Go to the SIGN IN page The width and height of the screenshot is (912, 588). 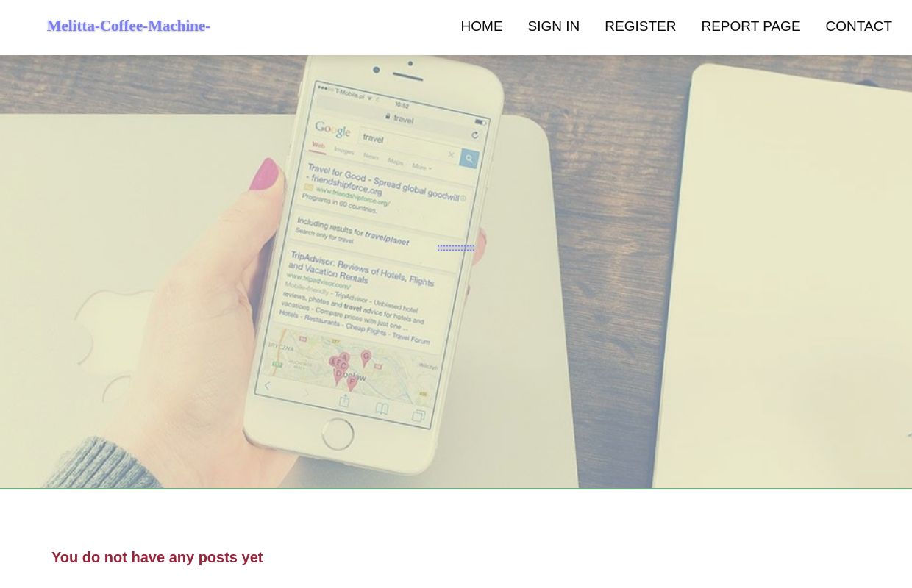553,26
